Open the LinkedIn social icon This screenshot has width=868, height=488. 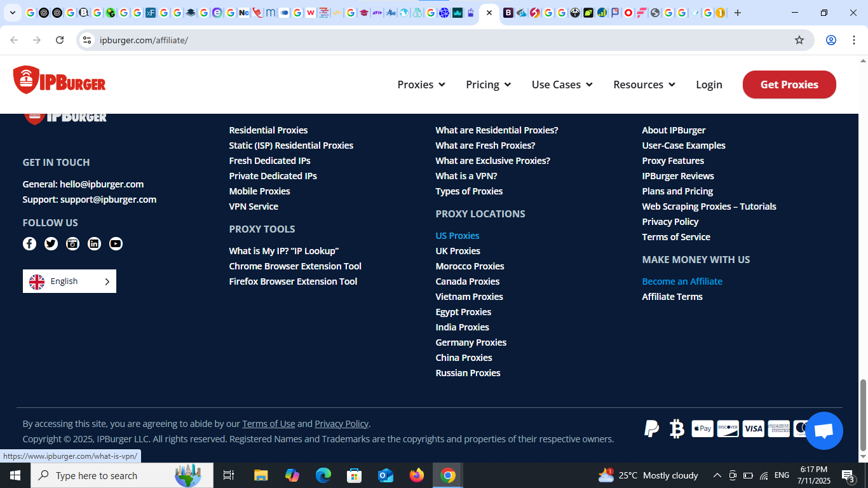pyautogui.click(x=94, y=243)
